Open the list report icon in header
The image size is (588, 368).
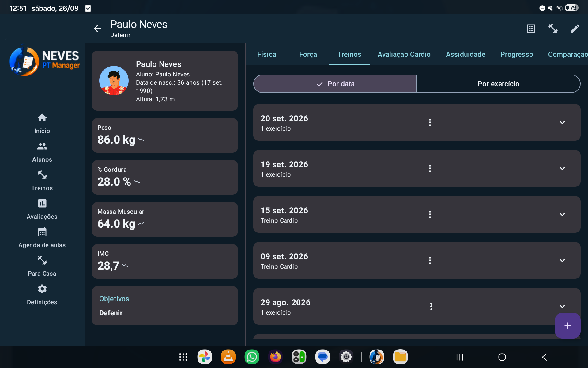(x=531, y=29)
